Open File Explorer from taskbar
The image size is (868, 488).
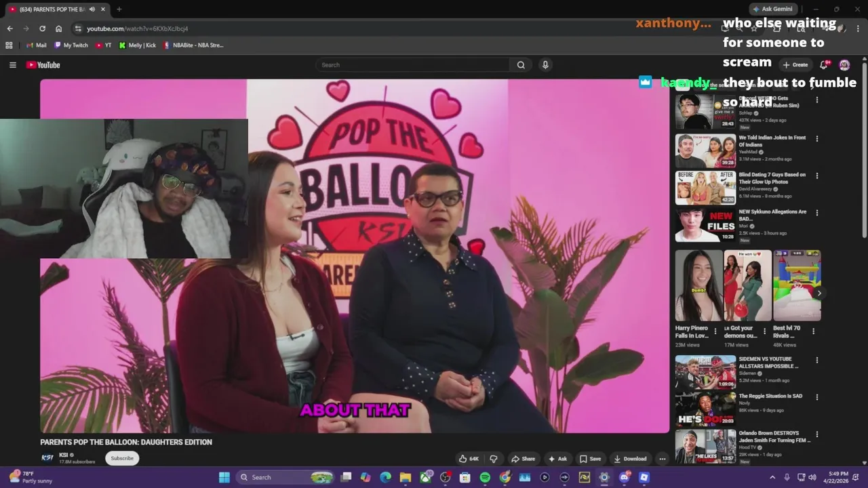(405, 477)
